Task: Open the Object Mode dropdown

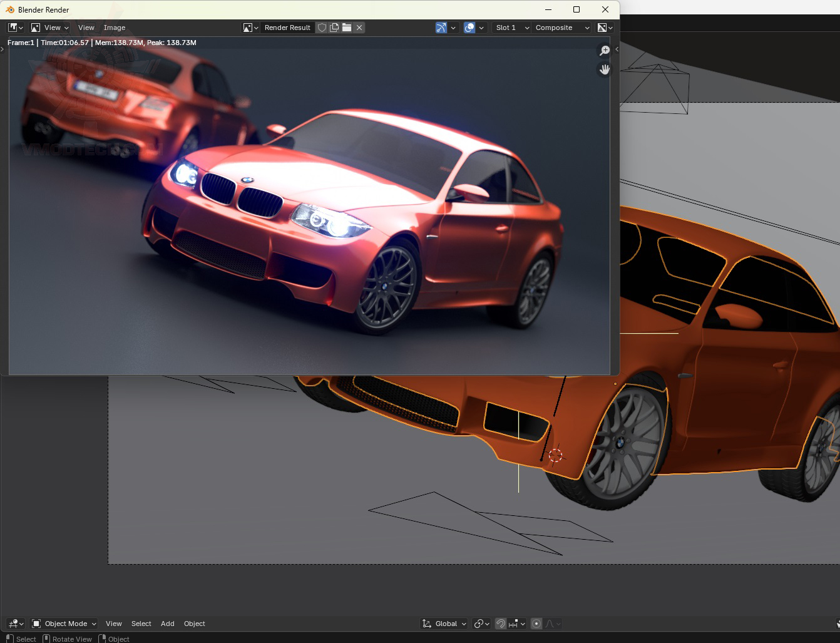Action: coord(64,624)
